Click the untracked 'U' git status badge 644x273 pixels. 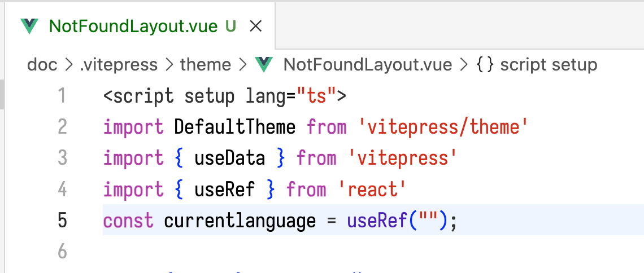click(231, 27)
